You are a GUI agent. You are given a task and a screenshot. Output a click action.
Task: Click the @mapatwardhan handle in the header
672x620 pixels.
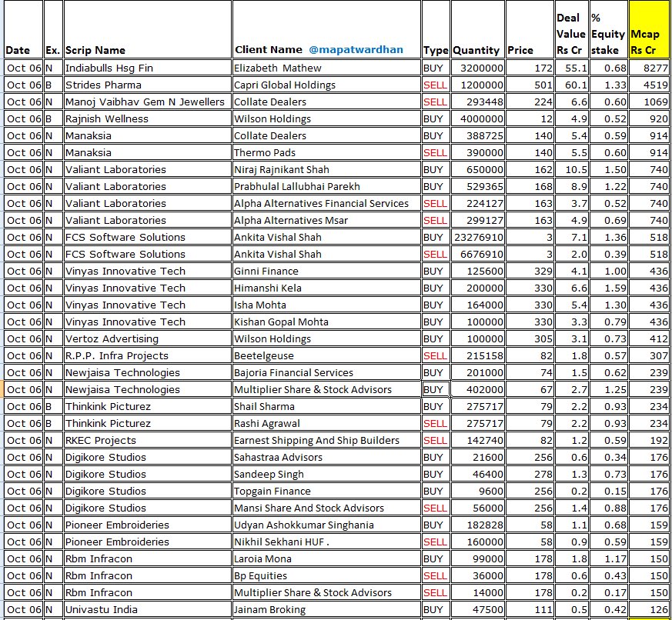coord(356,50)
